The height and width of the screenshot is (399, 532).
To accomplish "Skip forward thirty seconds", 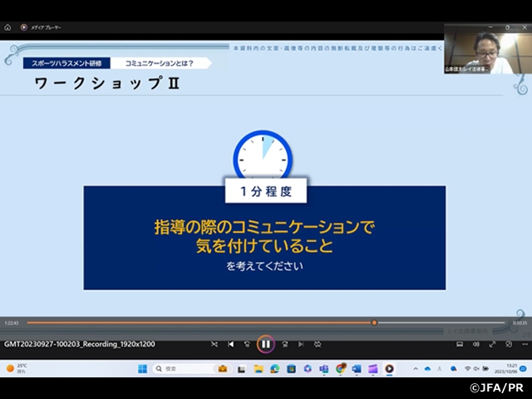I will point(284,343).
